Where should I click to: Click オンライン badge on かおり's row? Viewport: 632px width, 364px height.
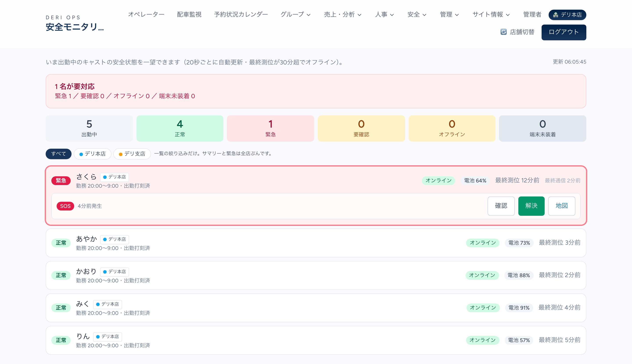coord(482,275)
